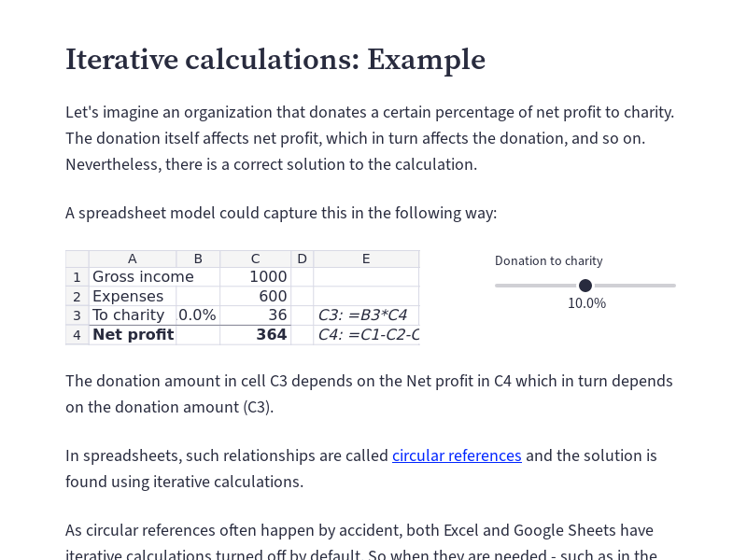747x560 pixels.
Task: Click the '10.0%' value label
Action: (x=586, y=303)
